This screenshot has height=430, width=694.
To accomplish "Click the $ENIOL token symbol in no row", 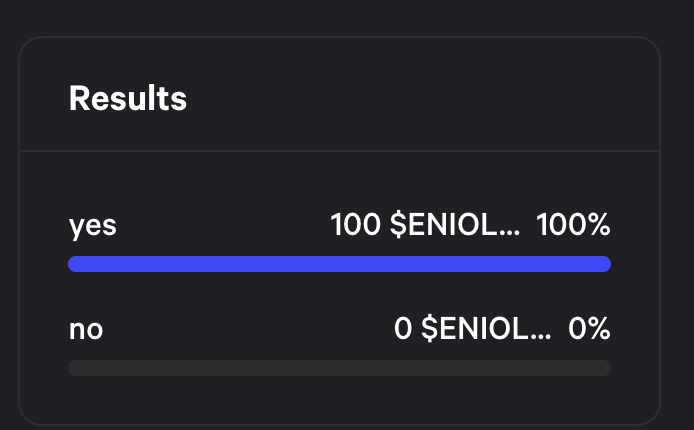I will [475, 329].
